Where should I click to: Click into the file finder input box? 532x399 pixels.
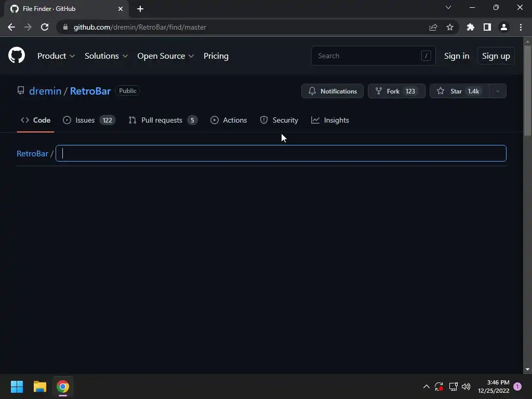[x=281, y=153]
